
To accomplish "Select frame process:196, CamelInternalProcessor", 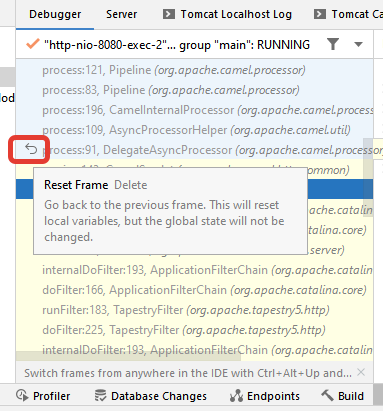I will (x=194, y=110).
